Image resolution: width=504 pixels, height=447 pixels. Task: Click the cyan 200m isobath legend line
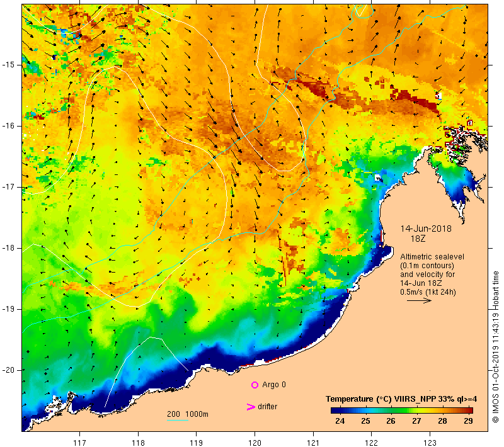[x=178, y=420]
